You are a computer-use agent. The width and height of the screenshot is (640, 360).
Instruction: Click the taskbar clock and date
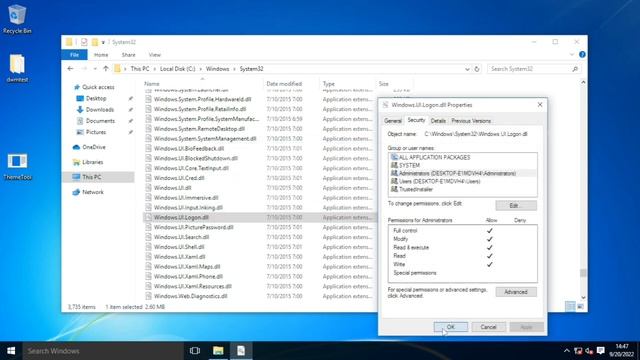(622, 351)
